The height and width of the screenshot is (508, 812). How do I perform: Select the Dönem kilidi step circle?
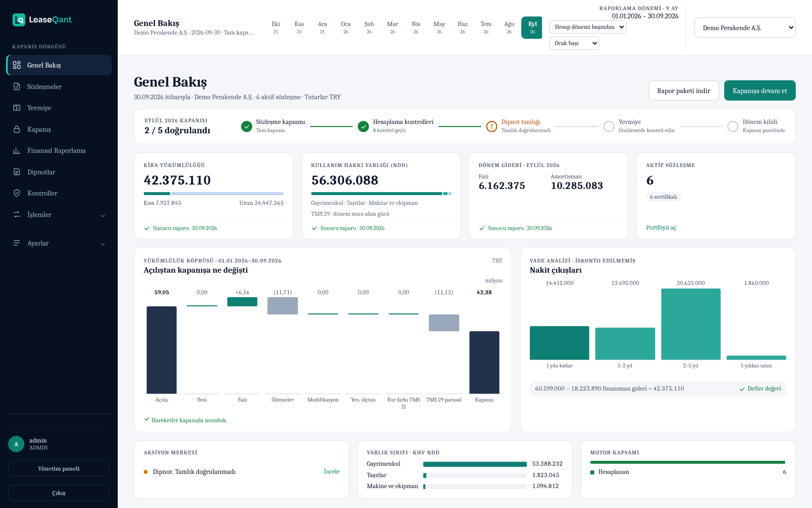pos(733,126)
